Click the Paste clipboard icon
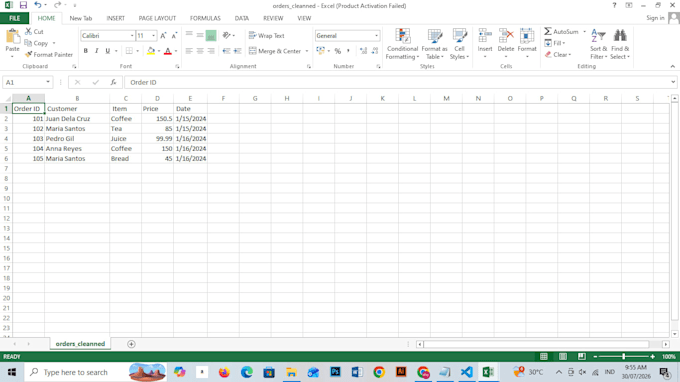The height and width of the screenshot is (382, 680). coord(12,37)
